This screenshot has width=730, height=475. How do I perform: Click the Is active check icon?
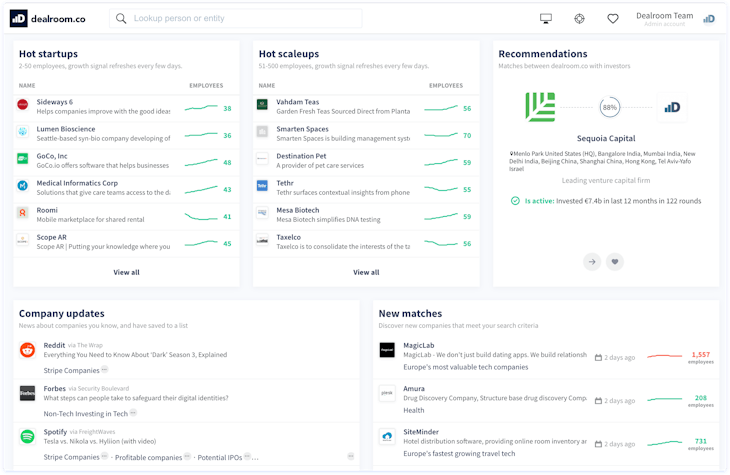pos(515,201)
